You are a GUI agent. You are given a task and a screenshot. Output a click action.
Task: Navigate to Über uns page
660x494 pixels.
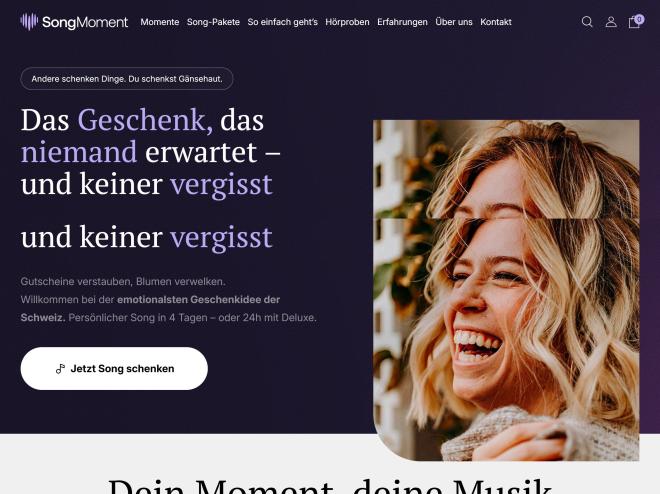pyautogui.click(x=454, y=22)
